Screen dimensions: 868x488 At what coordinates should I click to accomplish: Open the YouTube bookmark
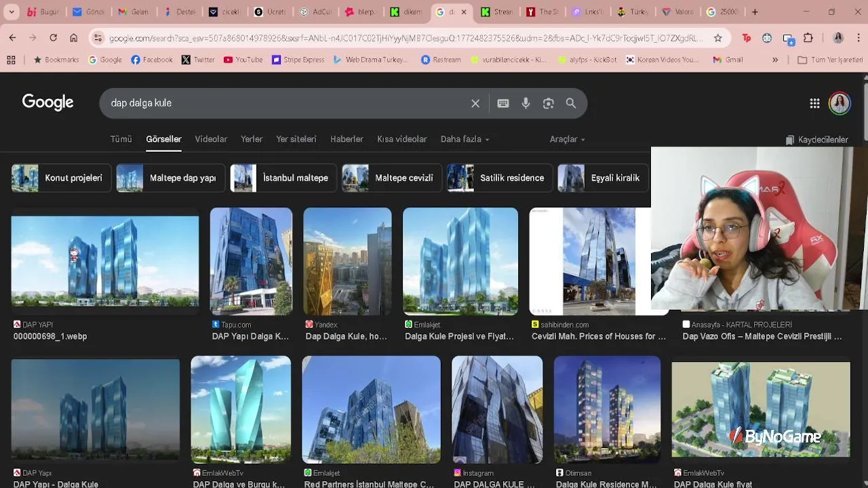pos(243,60)
